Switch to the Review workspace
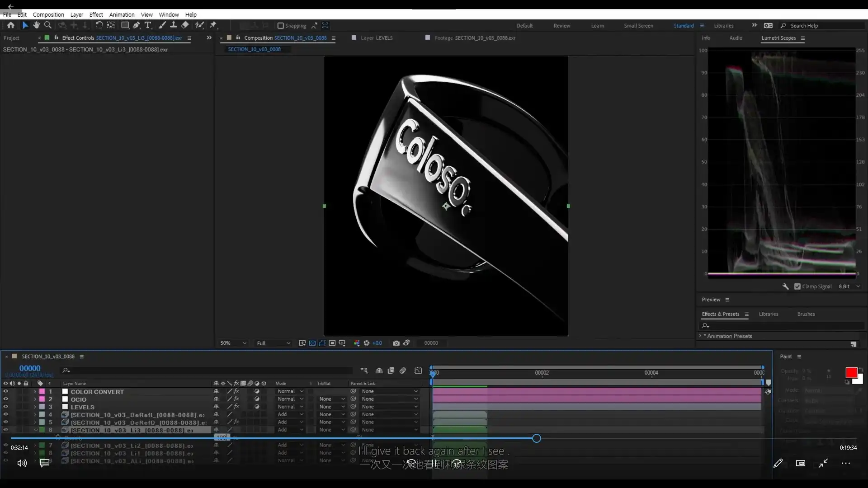 pyautogui.click(x=561, y=26)
